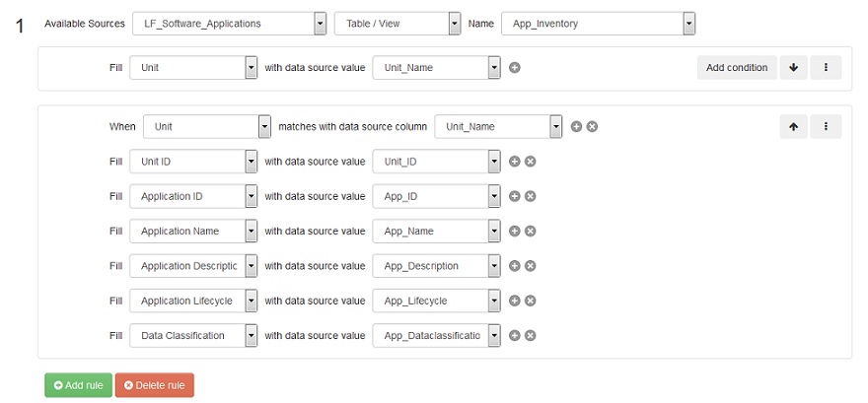The width and height of the screenshot is (868, 403).
Task: Add a row after App_Lifecycle fill
Action: tap(514, 301)
